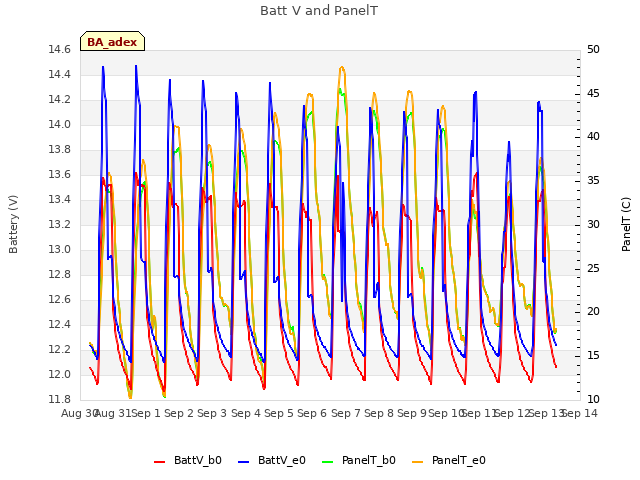Click the 20 tick on PanelT axis
This screenshot has height=480, width=640.
(593, 312)
